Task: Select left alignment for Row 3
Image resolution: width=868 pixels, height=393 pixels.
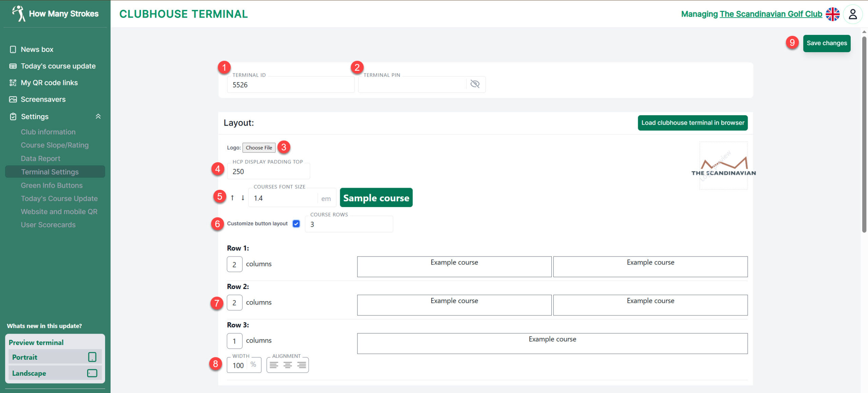Action: click(x=274, y=365)
